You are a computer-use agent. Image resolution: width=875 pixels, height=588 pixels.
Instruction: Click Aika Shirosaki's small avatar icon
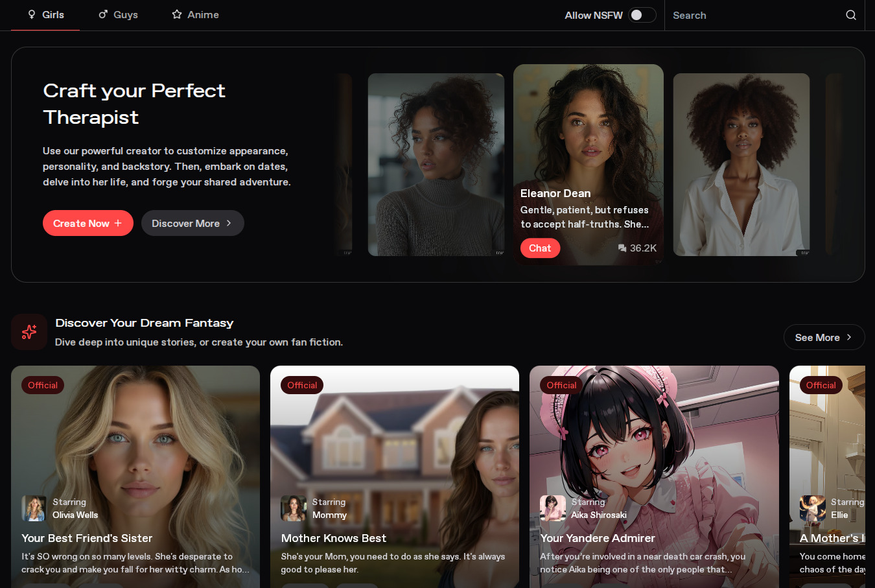(552, 508)
